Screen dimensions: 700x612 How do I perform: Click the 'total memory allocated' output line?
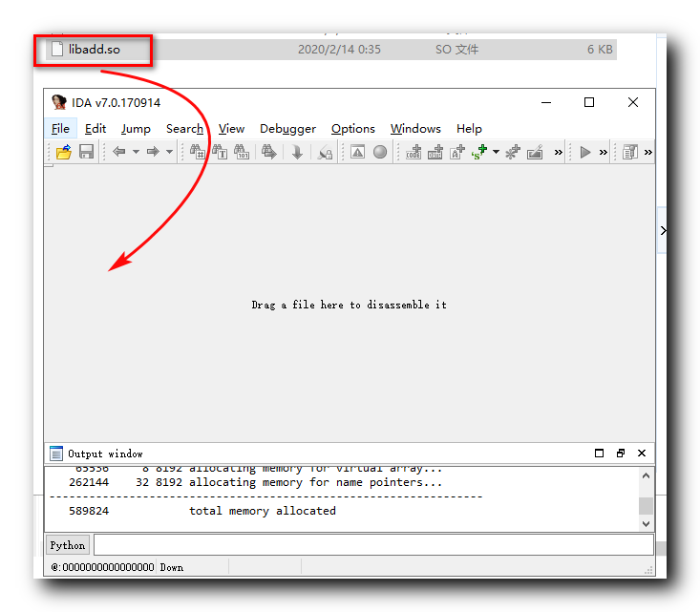(262, 511)
